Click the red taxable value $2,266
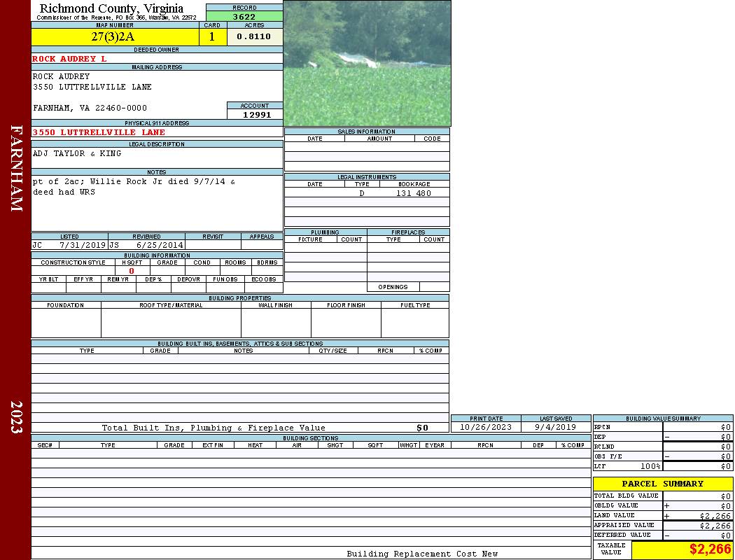This screenshot has height=560, width=735. coord(710,549)
